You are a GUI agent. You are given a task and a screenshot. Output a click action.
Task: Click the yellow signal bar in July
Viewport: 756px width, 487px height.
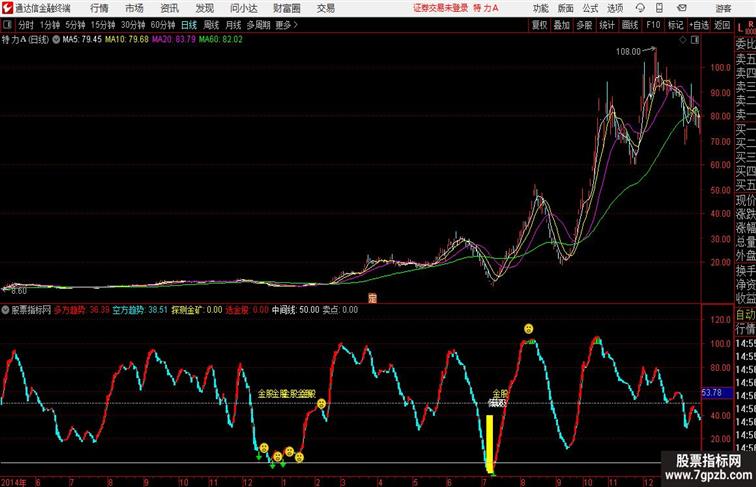(x=489, y=443)
